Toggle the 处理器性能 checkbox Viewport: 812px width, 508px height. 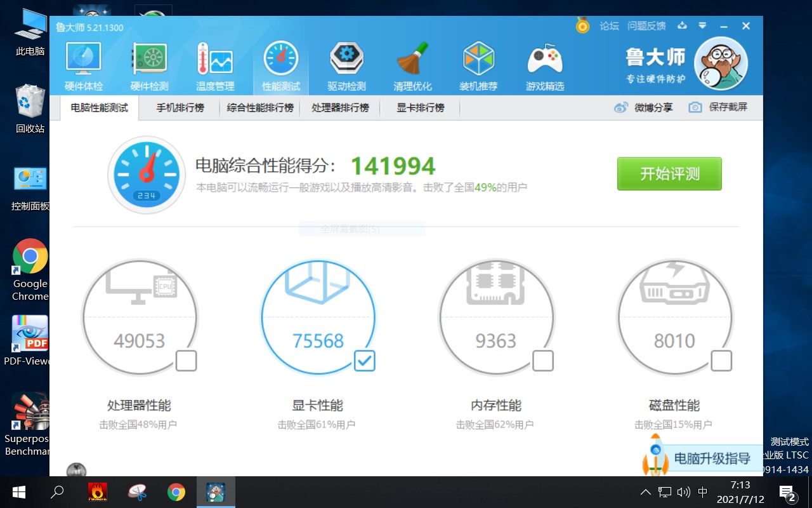tap(186, 361)
